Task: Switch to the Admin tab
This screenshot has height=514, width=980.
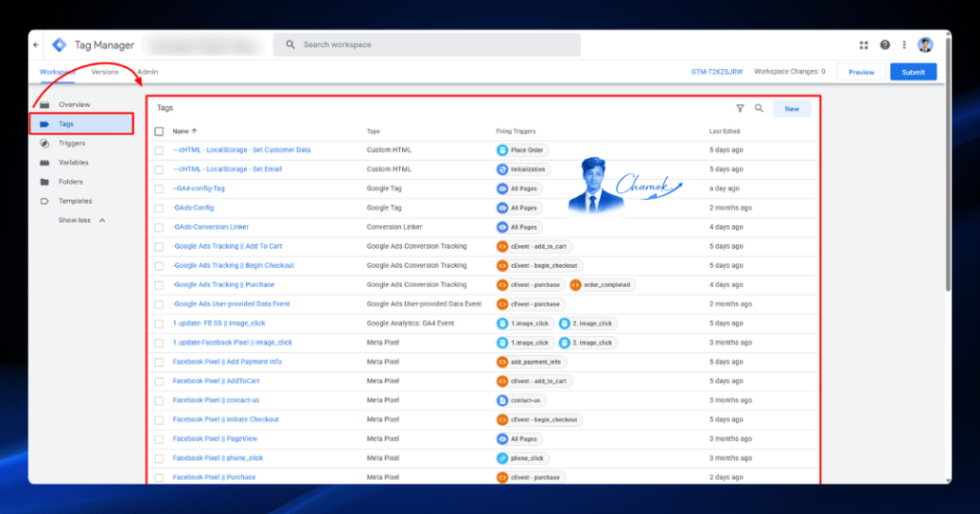Action: pos(148,72)
